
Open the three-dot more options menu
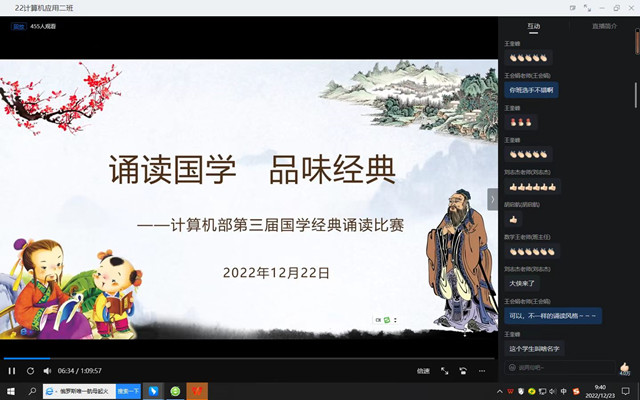click(483, 371)
